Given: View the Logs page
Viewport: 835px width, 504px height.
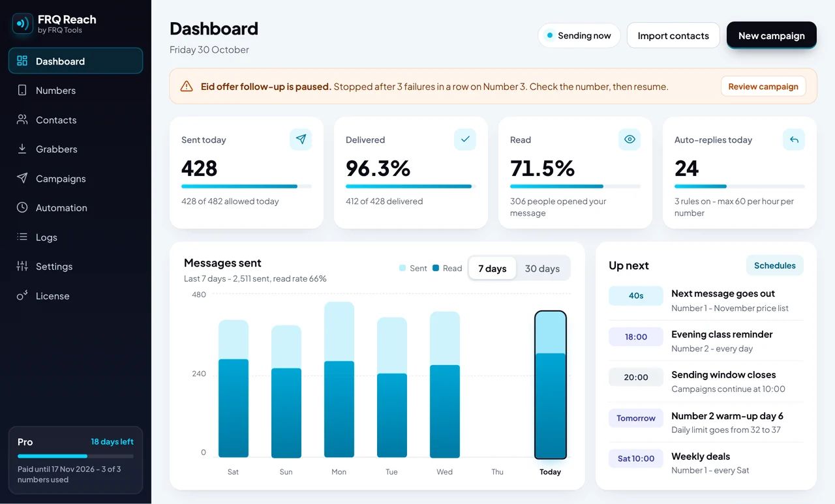Looking at the screenshot, I should (76, 237).
